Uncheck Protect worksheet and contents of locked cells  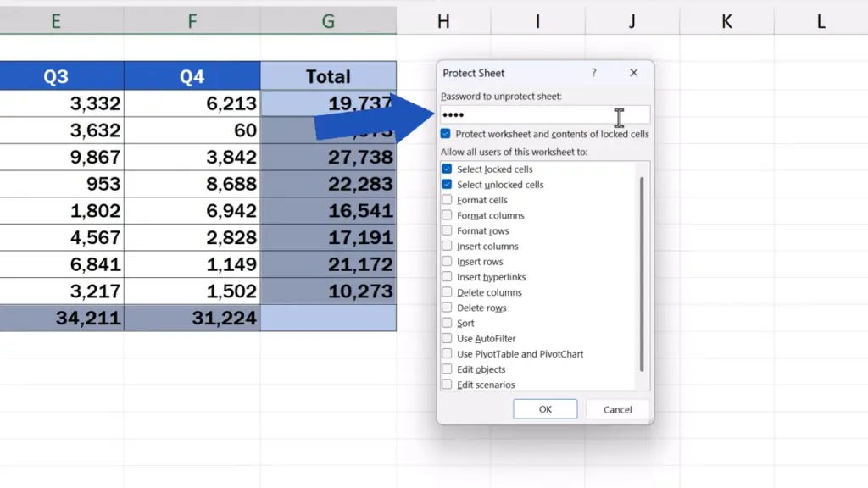tap(446, 134)
